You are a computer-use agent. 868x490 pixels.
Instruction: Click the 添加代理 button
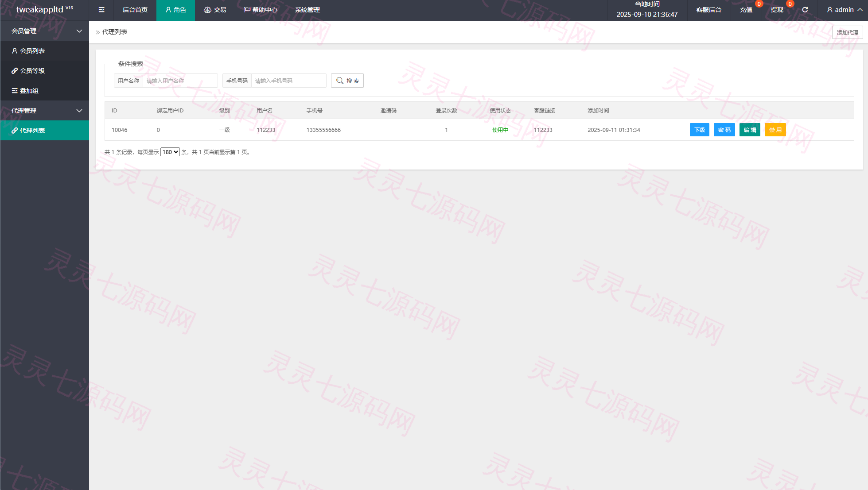(847, 32)
